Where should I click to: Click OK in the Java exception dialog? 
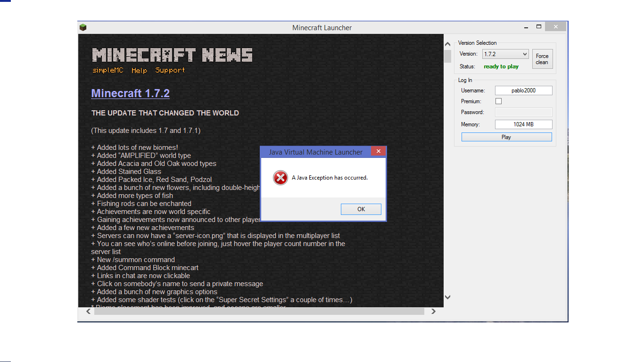pos(361,209)
